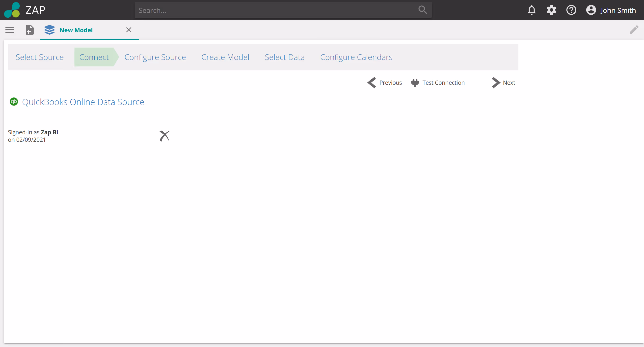
Task: Jump to the Create Model step
Action: [225, 57]
